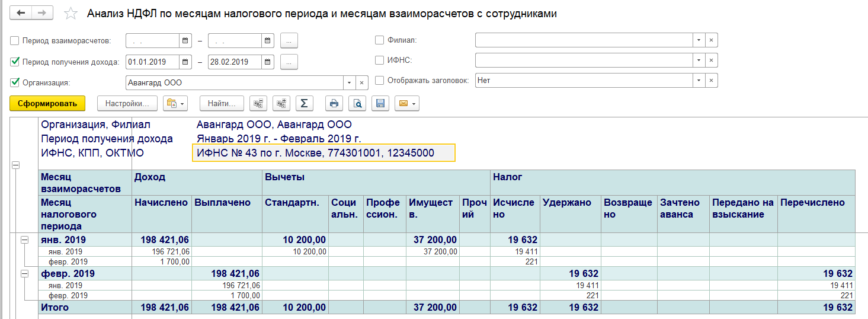Click the Филиал value field
Image resolution: width=868 pixels, height=319 pixels.
584,40
